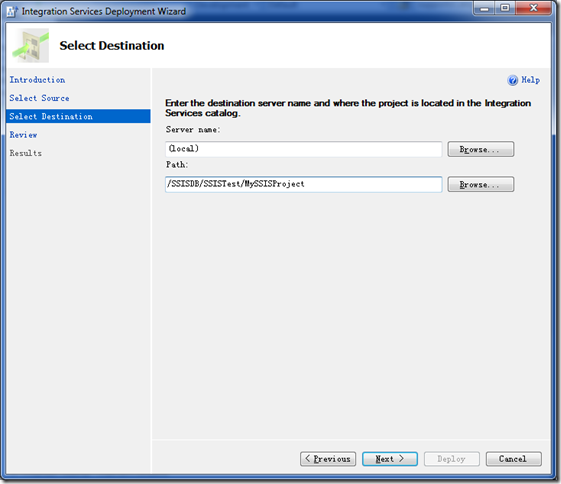
Task: Go to the Introduction step
Action: [x=37, y=80]
